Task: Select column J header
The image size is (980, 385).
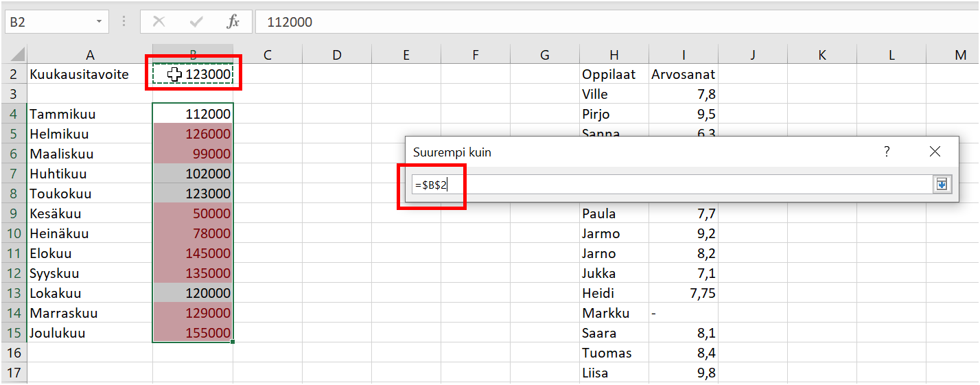Action: [x=753, y=56]
